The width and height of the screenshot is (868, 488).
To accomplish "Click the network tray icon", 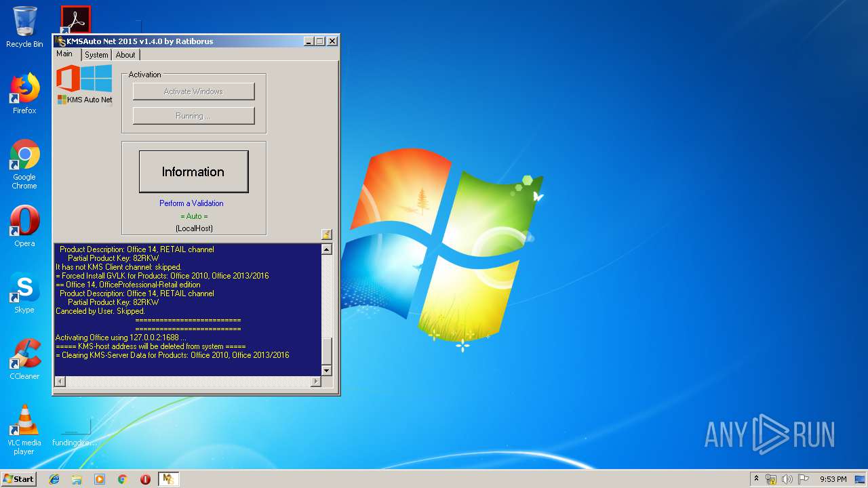I will point(771,479).
